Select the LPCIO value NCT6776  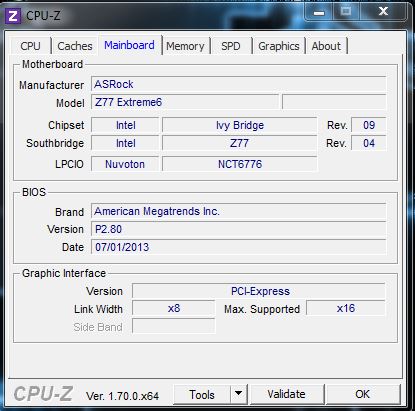pyautogui.click(x=240, y=164)
